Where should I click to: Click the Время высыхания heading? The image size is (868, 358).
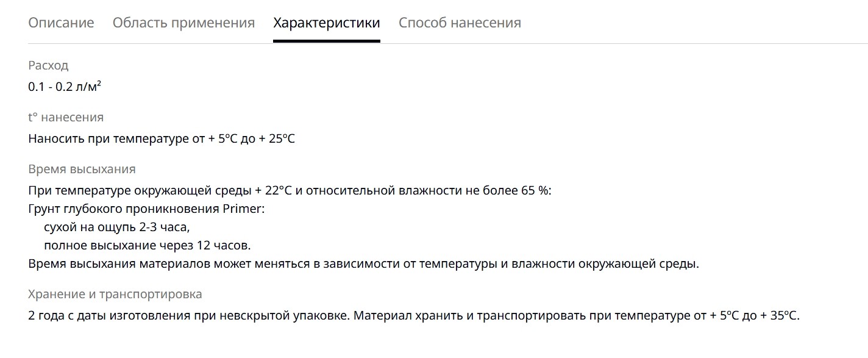click(82, 169)
